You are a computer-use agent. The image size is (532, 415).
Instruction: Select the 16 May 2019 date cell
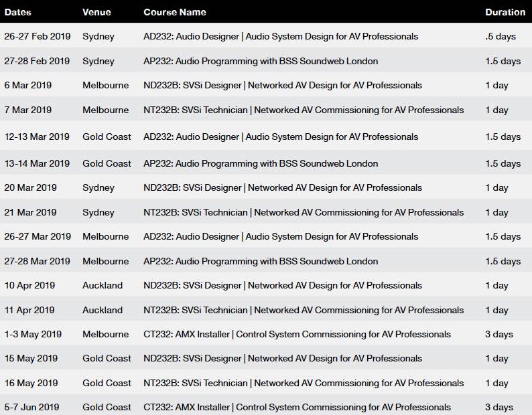(x=31, y=383)
